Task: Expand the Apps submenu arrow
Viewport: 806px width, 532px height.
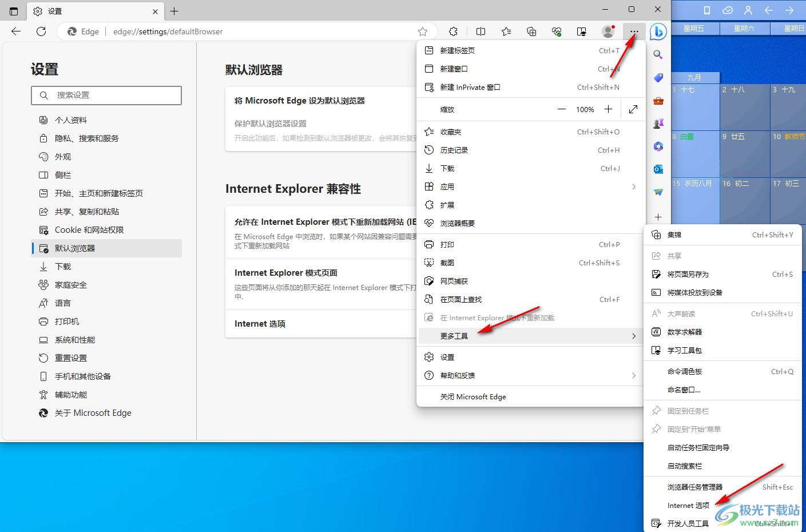Action: click(634, 187)
